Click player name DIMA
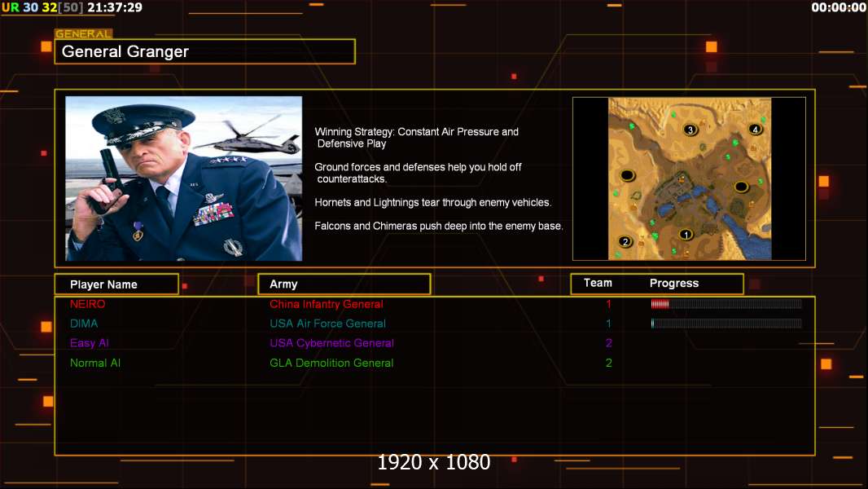 tap(84, 324)
